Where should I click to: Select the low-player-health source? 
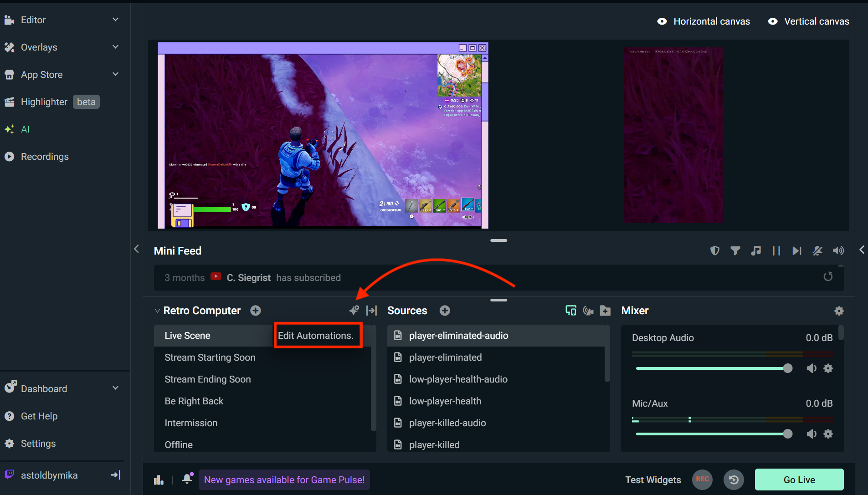tap(496, 401)
